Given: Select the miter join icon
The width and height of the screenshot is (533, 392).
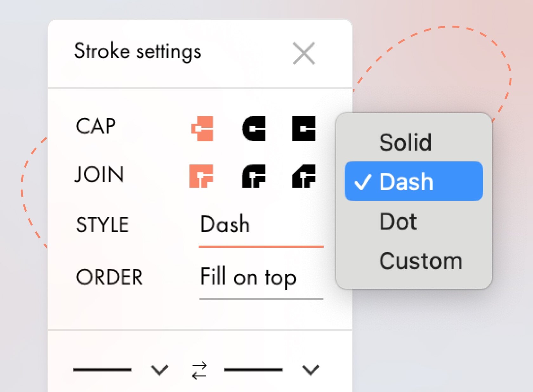Looking at the screenshot, I should [x=201, y=176].
